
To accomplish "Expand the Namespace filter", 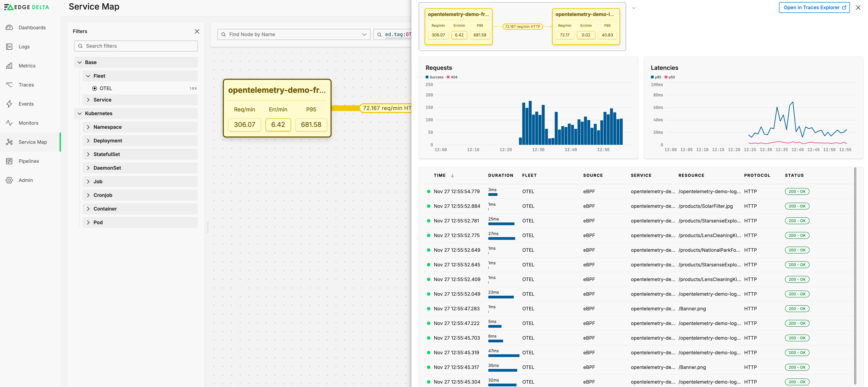I will (x=140, y=127).
